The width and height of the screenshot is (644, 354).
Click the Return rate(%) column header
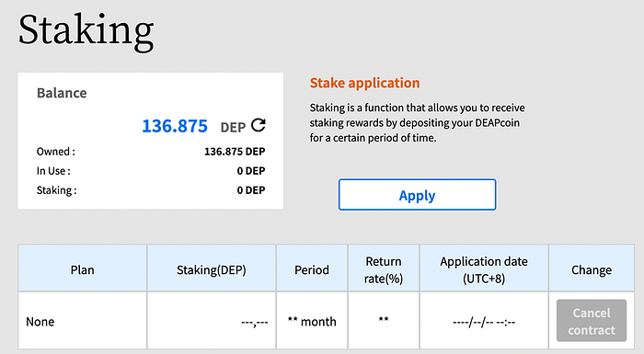pos(384,268)
